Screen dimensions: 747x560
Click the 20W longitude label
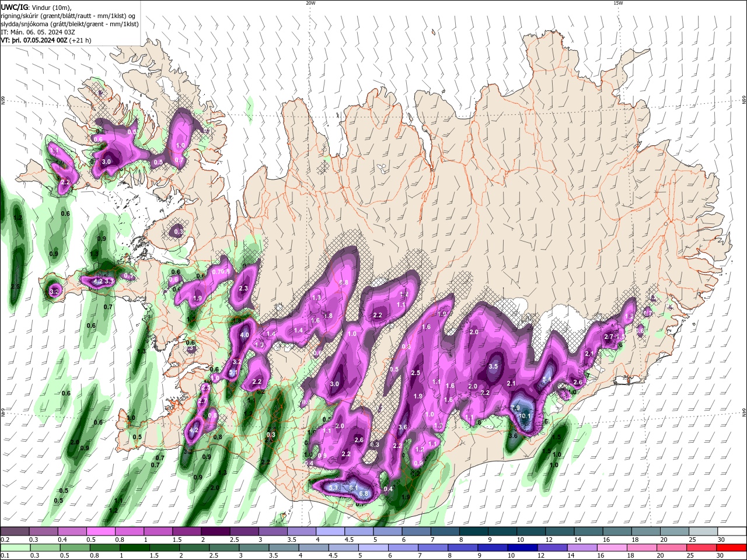[x=310, y=3]
